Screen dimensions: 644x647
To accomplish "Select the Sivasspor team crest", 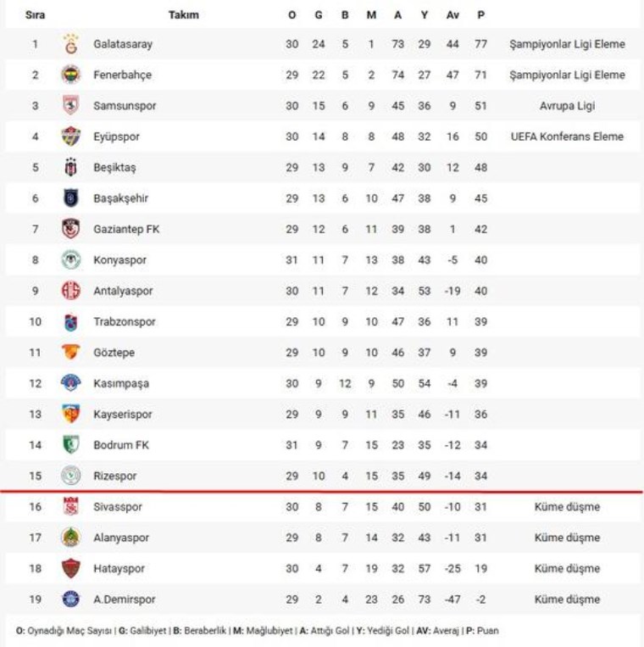I will click(x=71, y=507).
